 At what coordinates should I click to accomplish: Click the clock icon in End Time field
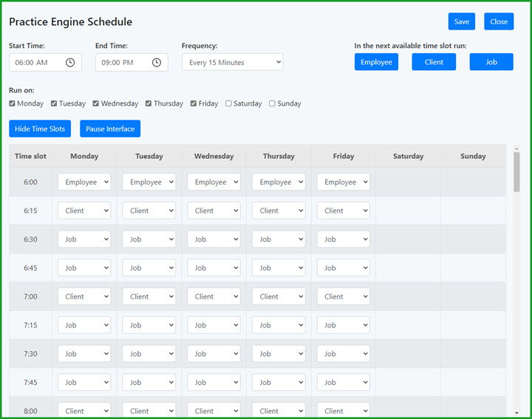pos(157,63)
